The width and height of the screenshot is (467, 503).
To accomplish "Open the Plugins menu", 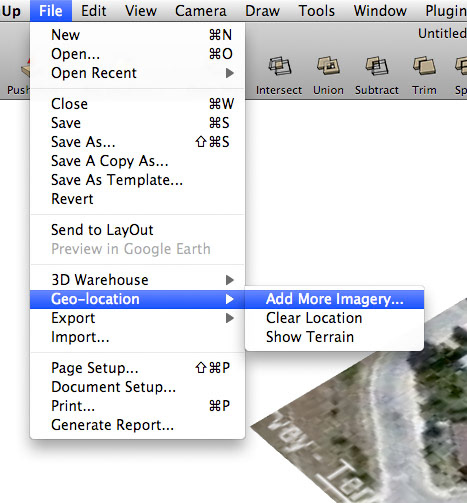I will (446, 11).
